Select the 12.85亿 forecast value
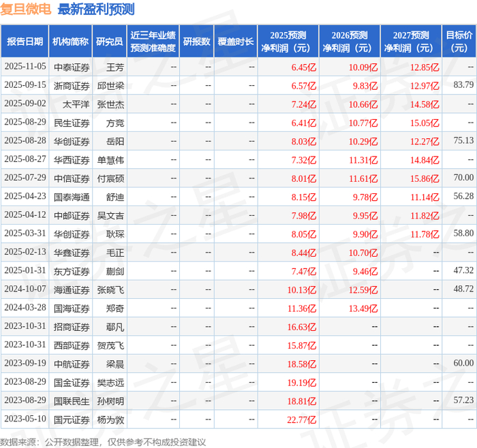477x448 pixels. (425, 67)
